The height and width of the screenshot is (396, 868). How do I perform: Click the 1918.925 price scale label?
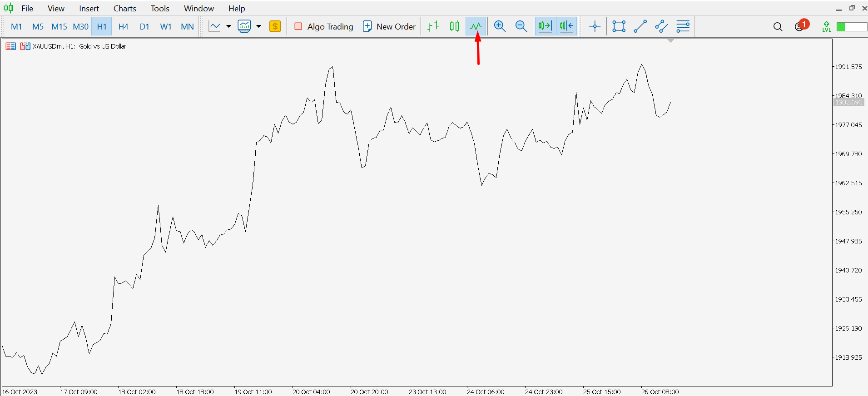coord(848,357)
